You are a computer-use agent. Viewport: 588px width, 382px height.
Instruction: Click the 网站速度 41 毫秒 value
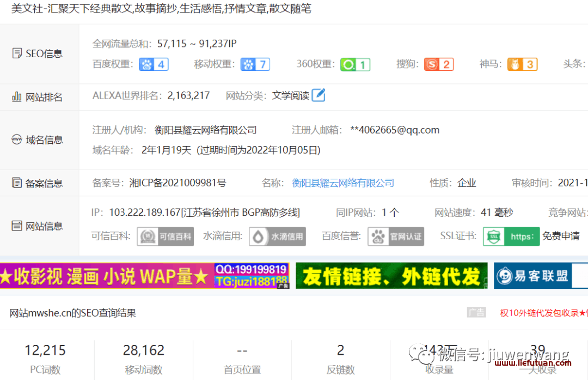[497, 213]
